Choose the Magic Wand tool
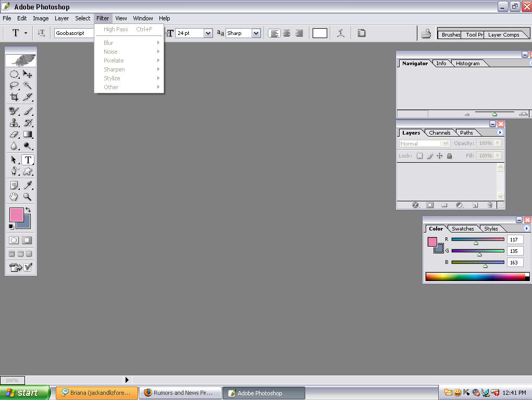532x400 pixels. (28, 85)
